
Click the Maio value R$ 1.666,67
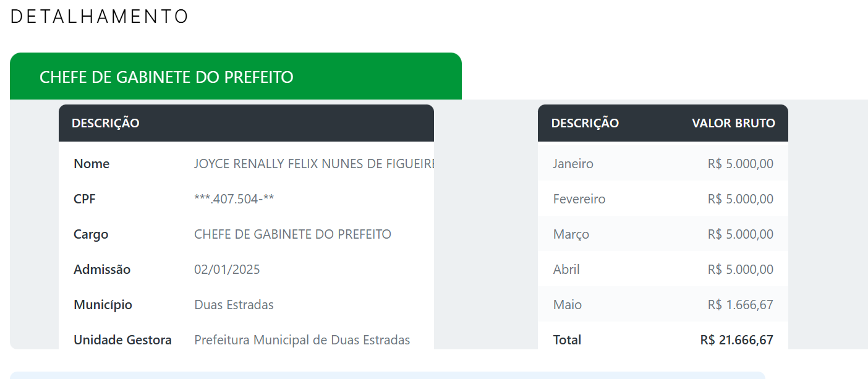(740, 305)
